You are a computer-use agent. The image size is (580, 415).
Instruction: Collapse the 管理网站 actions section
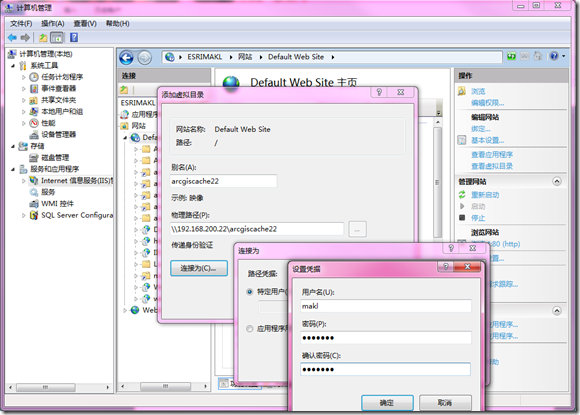(557, 181)
